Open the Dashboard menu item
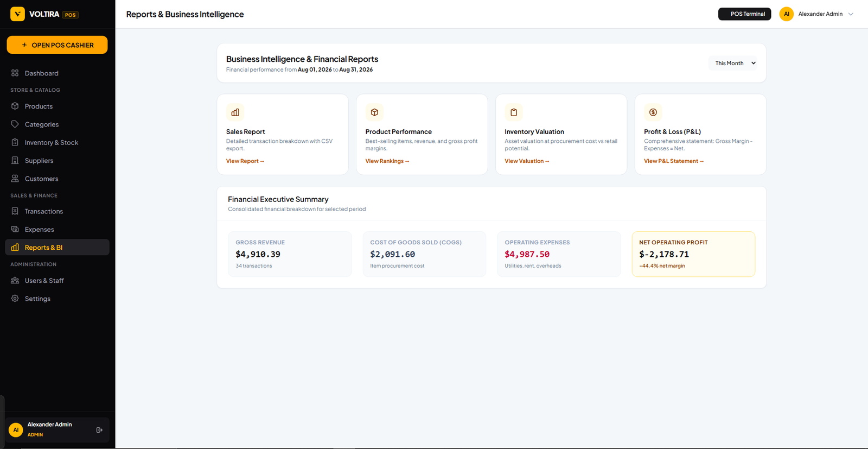Image resolution: width=868 pixels, height=449 pixels. click(57, 73)
